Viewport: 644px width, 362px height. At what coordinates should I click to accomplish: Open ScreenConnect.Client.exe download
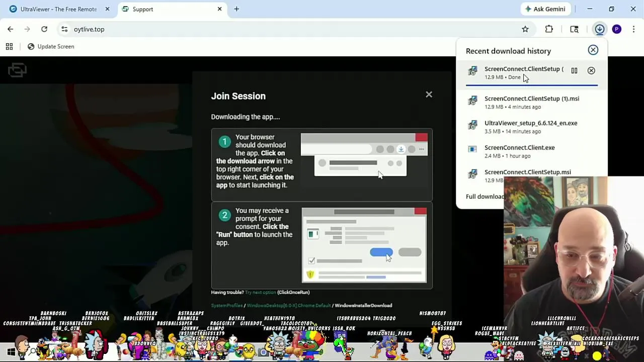(532, 151)
